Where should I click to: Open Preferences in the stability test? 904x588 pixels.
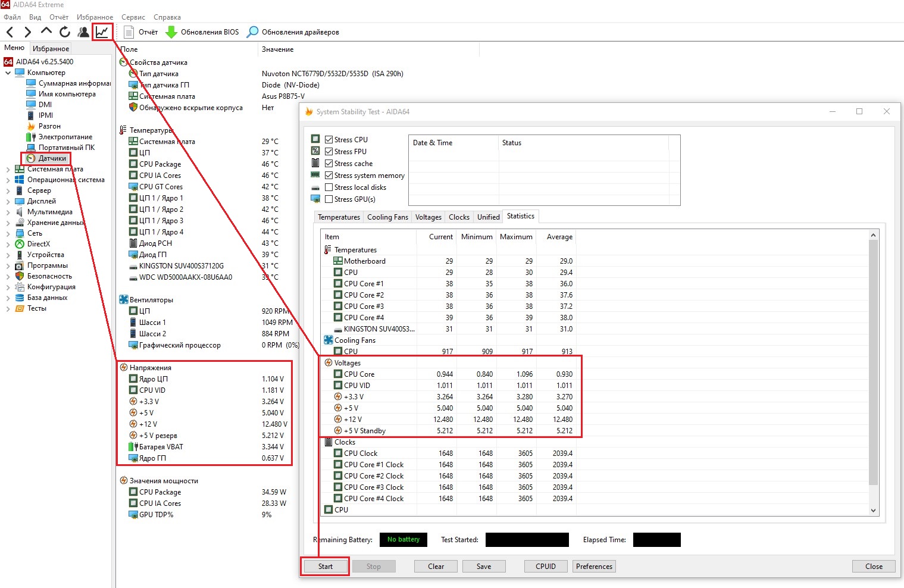pos(594,567)
